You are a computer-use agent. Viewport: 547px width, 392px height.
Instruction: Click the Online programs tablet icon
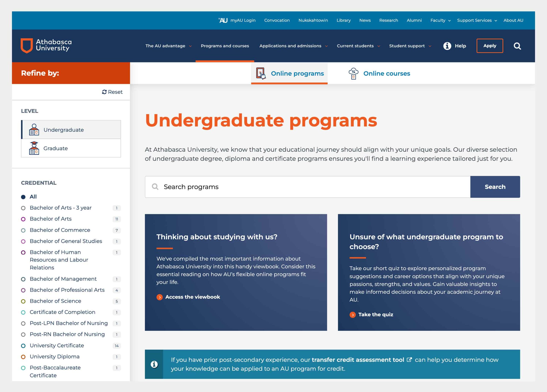pyautogui.click(x=261, y=73)
